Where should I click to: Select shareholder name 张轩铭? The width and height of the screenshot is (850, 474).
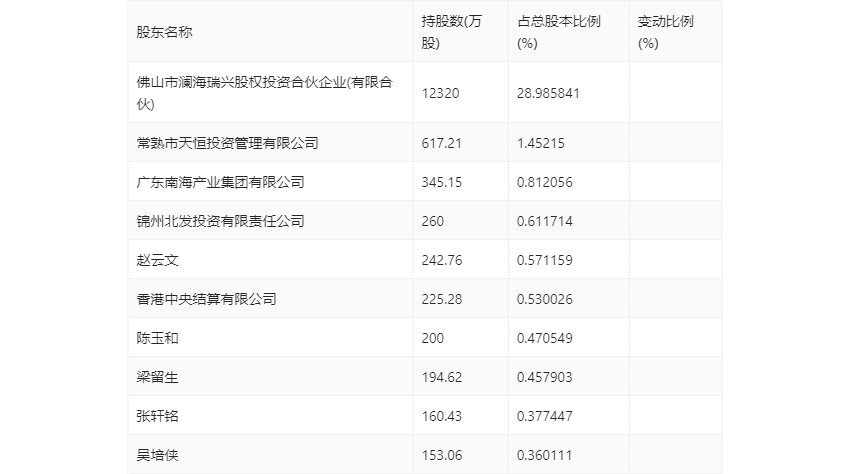pos(157,417)
